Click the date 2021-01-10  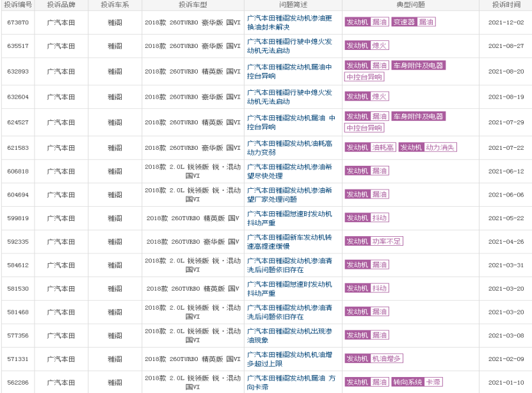coord(506,383)
